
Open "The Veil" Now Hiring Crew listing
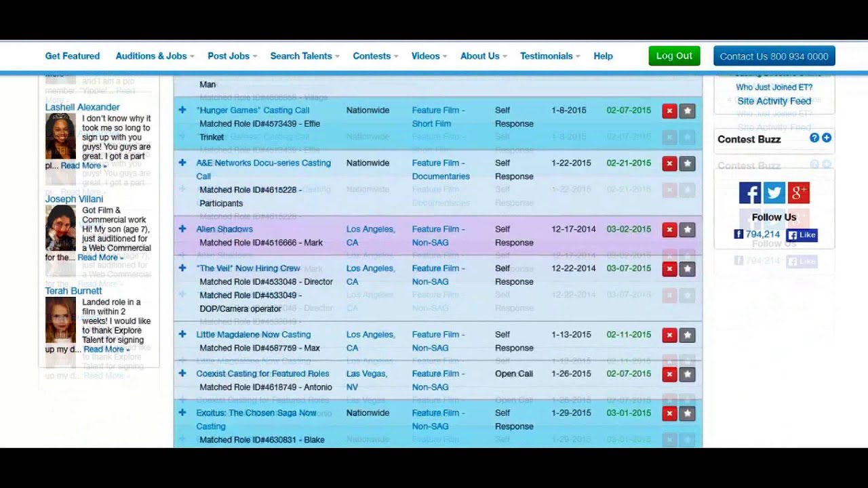[x=248, y=268]
